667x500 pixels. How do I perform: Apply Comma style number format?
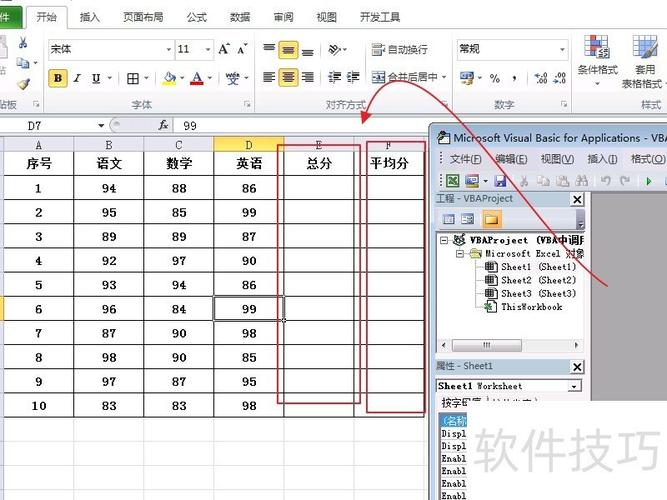pos(514,78)
